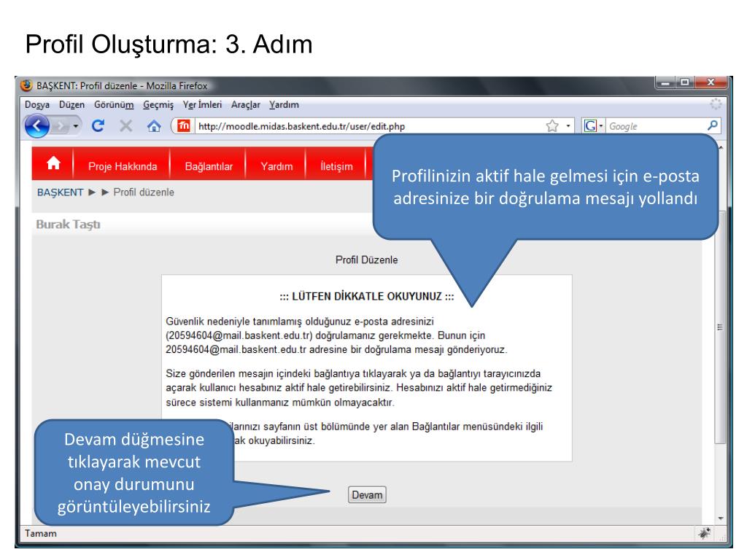Image resolution: width=747 pixels, height=560 pixels.
Task: Click the stop loading X icon
Action: pyautogui.click(x=125, y=125)
